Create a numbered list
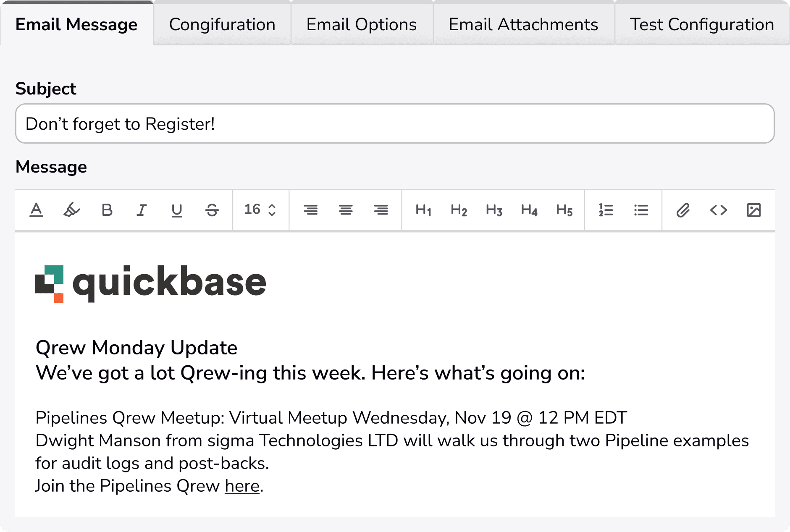 point(606,210)
